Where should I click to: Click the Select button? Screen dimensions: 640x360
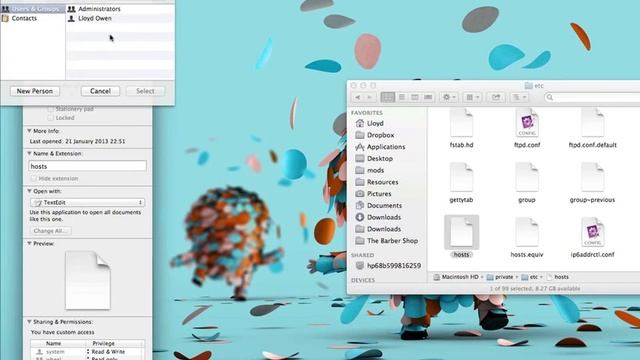point(145,91)
